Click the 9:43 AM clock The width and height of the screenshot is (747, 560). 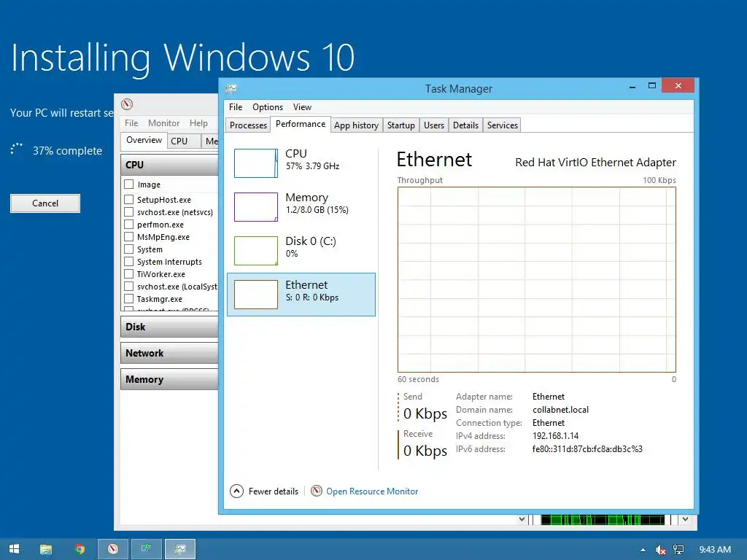(x=715, y=550)
